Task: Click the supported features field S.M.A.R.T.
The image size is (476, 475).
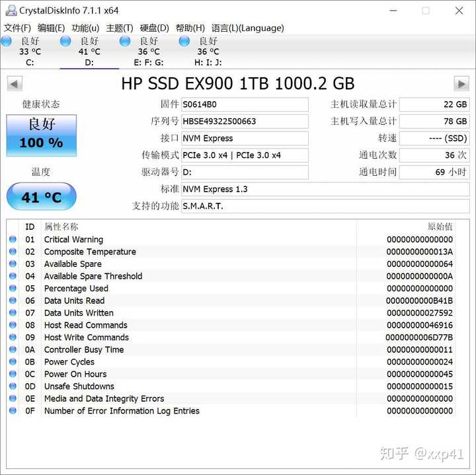Action: coord(325,206)
